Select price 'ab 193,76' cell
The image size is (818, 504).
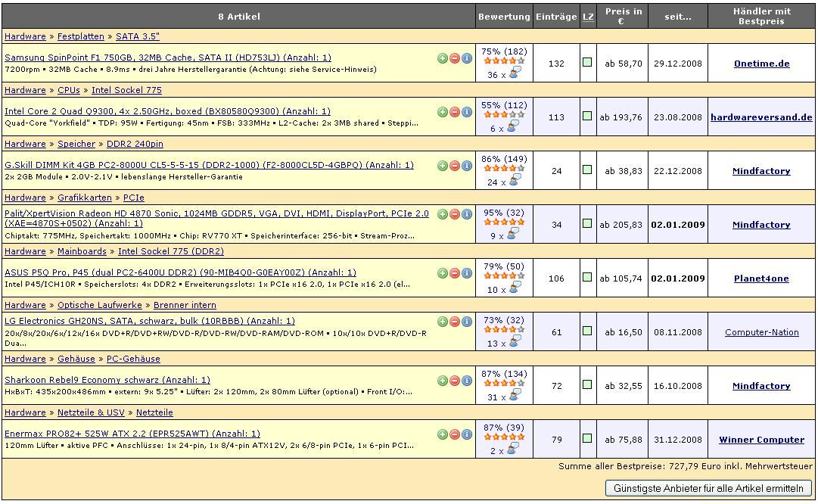coord(620,117)
